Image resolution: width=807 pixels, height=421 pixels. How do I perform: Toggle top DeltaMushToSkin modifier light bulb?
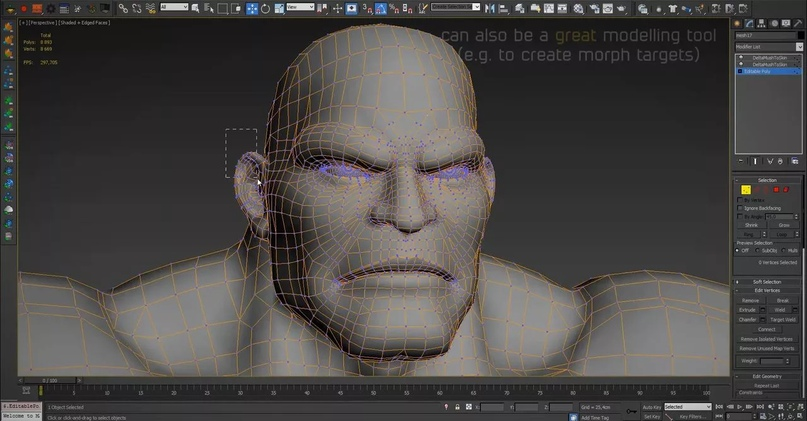click(741, 58)
